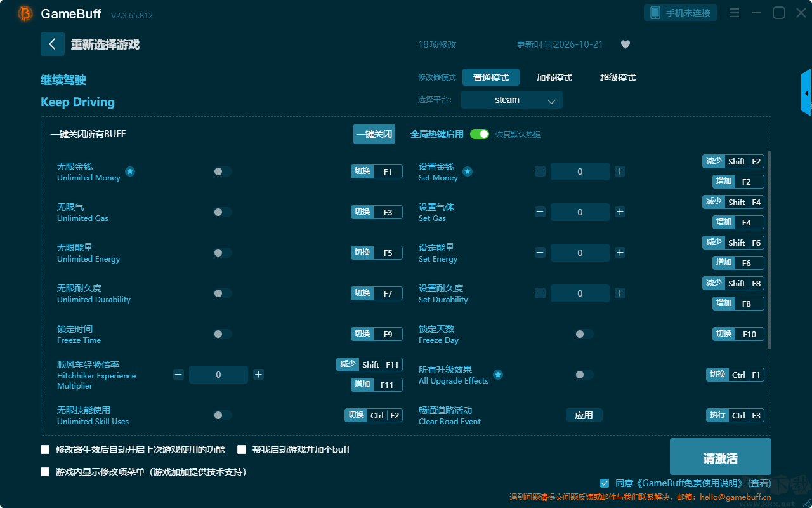Toggle the Unlimited Money switch
The image size is (812, 508).
pyautogui.click(x=223, y=171)
